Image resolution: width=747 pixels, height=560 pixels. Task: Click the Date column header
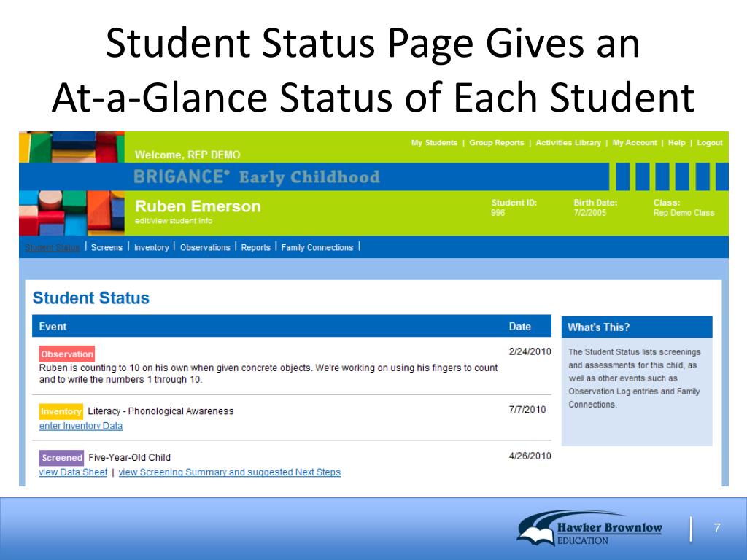pyautogui.click(x=519, y=327)
